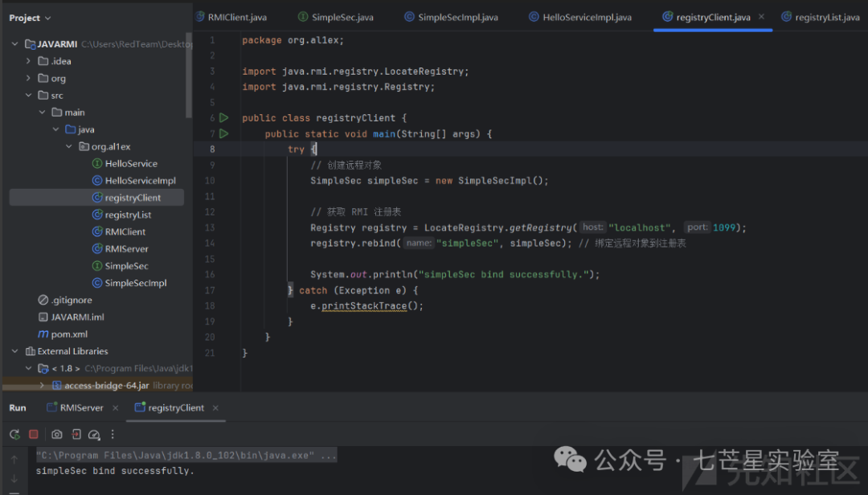Click 'simpleSec bind successfully.' console output
Image resolution: width=868 pixels, height=495 pixels.
(x=115, y=471)
